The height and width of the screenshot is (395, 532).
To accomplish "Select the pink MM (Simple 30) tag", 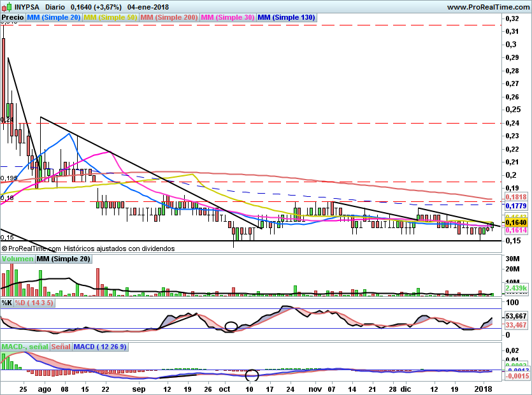I will tap(227, 18).
